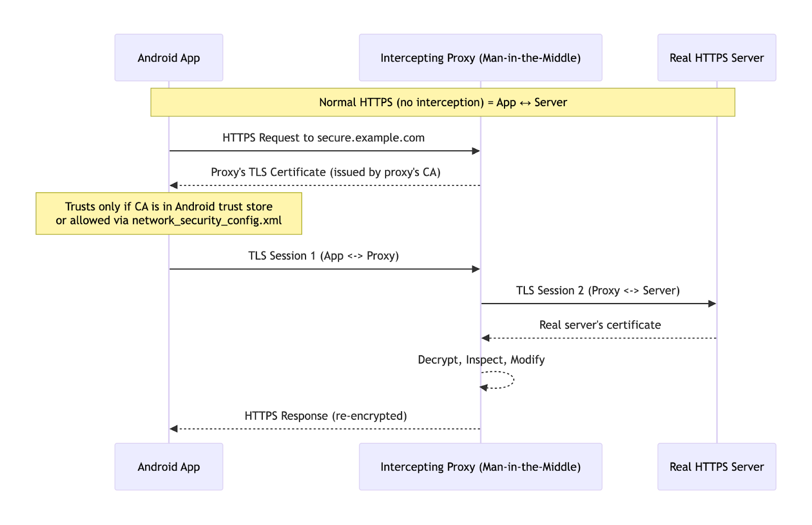The width and height of the screenshot is (812, 525).
Task: Select the Android trust store note box
Action: pyautogui.click(x=168, y=213)
